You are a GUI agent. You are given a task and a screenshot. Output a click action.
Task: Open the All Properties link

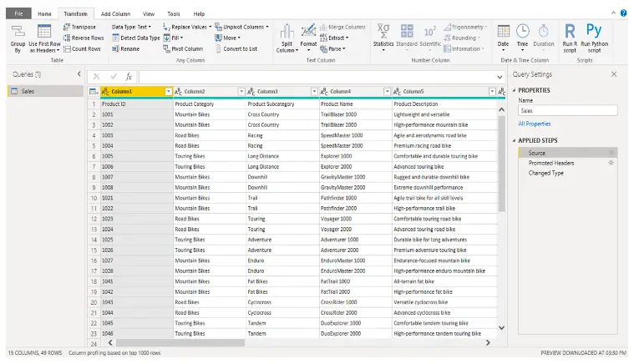[x=535, y=124]
